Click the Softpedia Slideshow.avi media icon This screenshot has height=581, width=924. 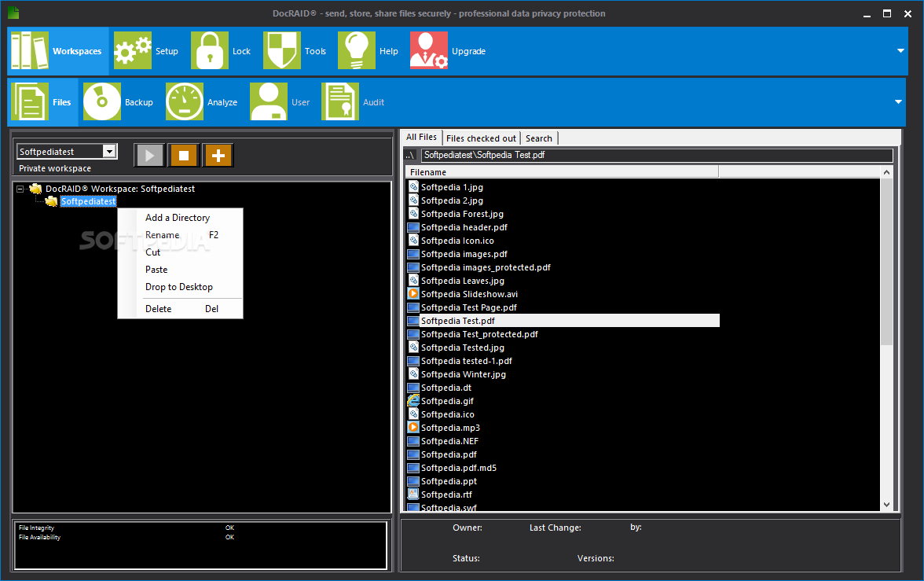coord(413,294)
